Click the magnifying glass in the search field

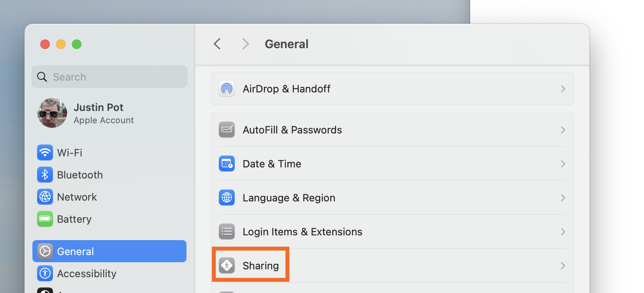pyautogui.click(x=42, y=77)
